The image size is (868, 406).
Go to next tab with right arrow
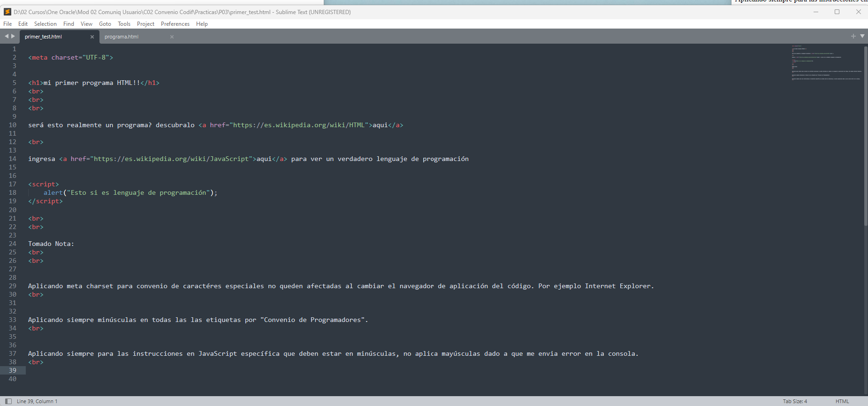coord(13,36)
